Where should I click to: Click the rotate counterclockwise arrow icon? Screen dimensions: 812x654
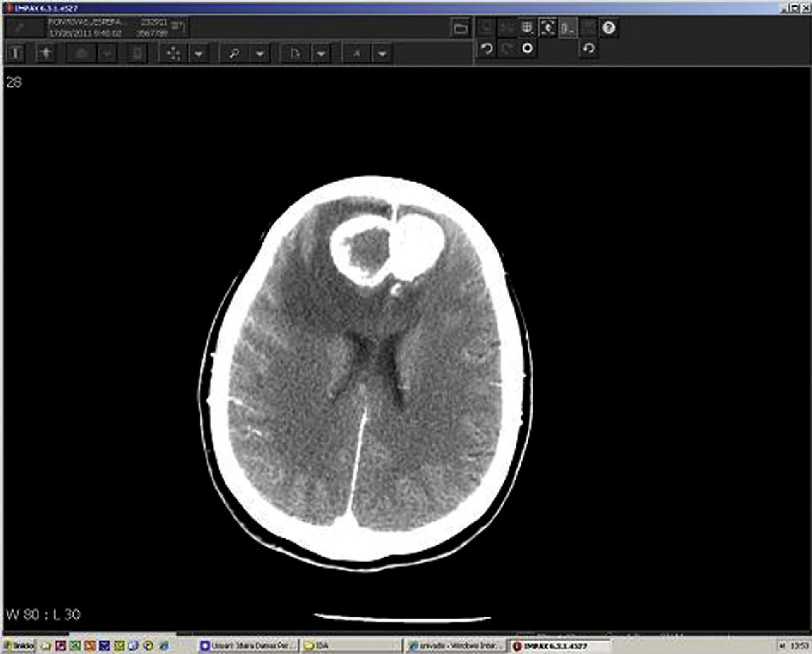[x=487, y=49]
